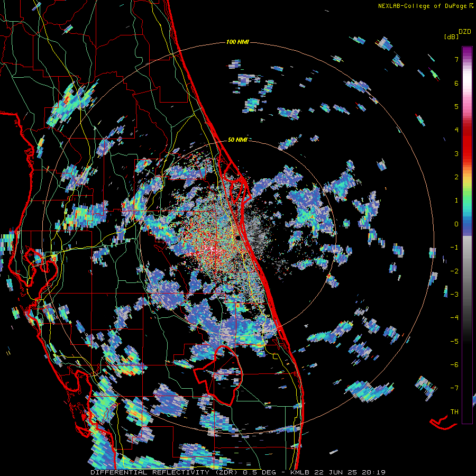Click the 50 NMI range ring label
This screenshot has width=476, height=476.
(237, 140)
